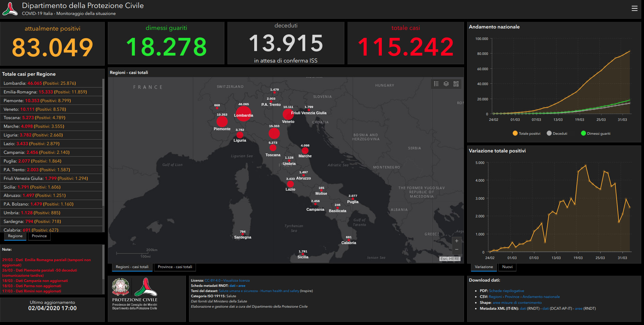The width and height of the screenshot is (644, 325).
Task: Open the Schede riepilogative PDF link
Action: click(x=506, y=291)
